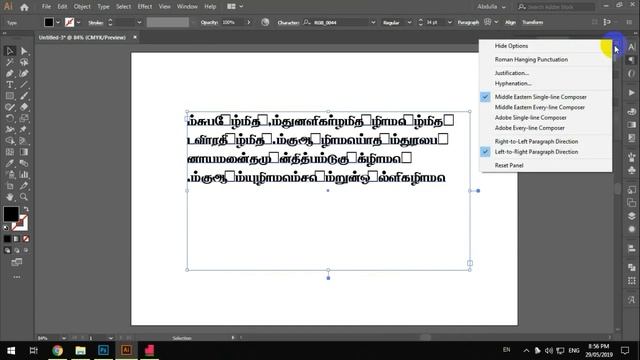Viewport: 640px width, 360px height.
Task: Open the fill color dropdown arrow
Action: tap(58, 22)
